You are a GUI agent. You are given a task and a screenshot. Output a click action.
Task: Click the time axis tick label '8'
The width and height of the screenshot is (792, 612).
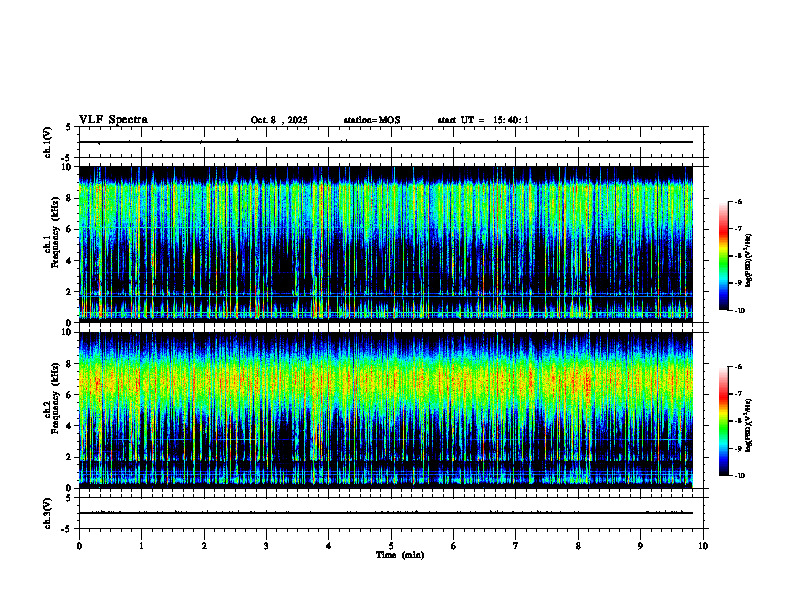pos(578,546)
